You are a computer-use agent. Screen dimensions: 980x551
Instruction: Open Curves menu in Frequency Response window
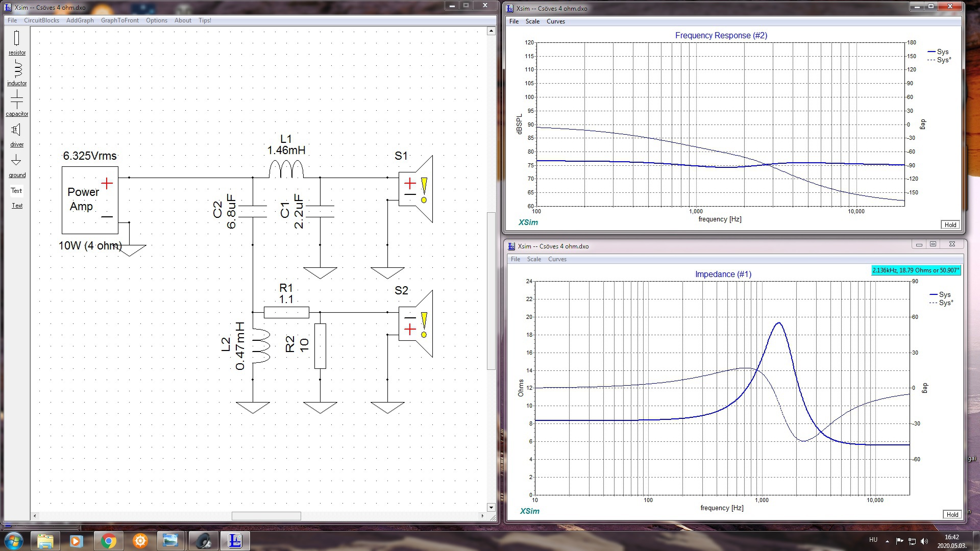(x=555, y=21)
